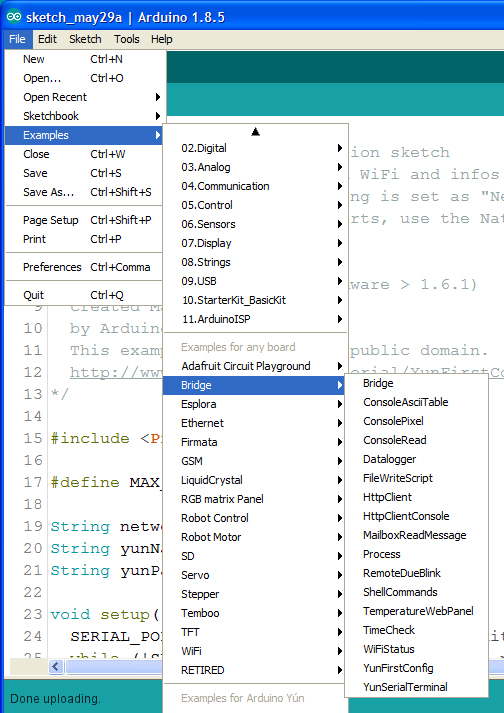Open the HttpClientConsole example
This screenshot has width=504, height=713.
coord(416,517)
